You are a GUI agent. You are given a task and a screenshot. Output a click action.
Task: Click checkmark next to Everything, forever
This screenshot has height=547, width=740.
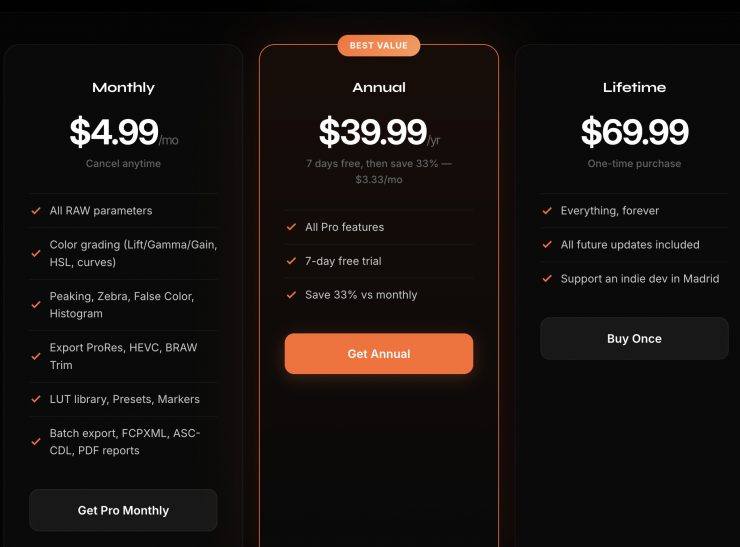(547, 211)
